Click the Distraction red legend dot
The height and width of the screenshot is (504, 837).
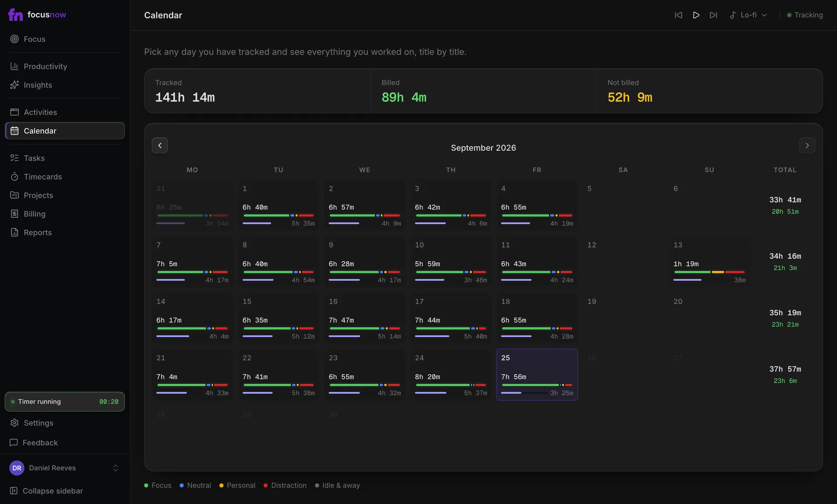[265, 485]
